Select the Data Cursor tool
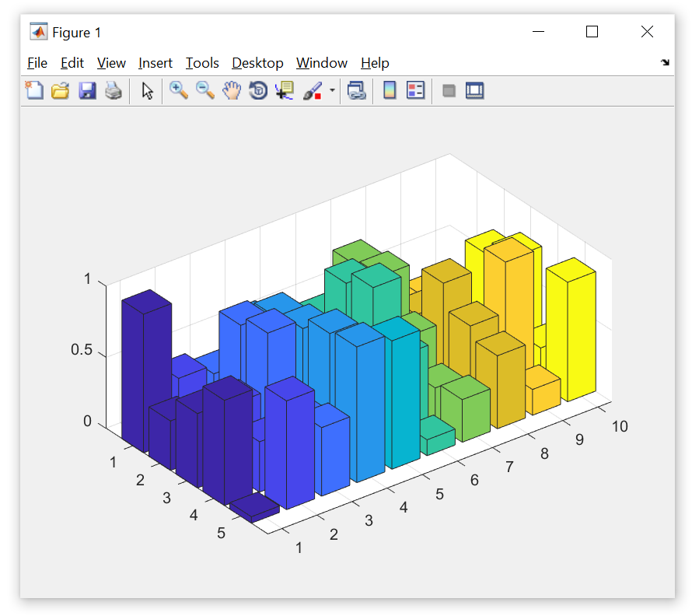 click(x=285, y=90)
